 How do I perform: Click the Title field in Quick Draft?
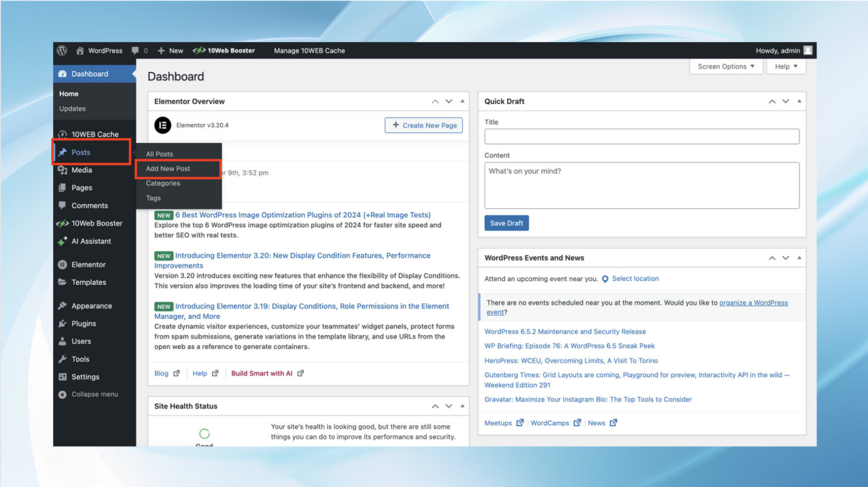click(x=642, y=136)
